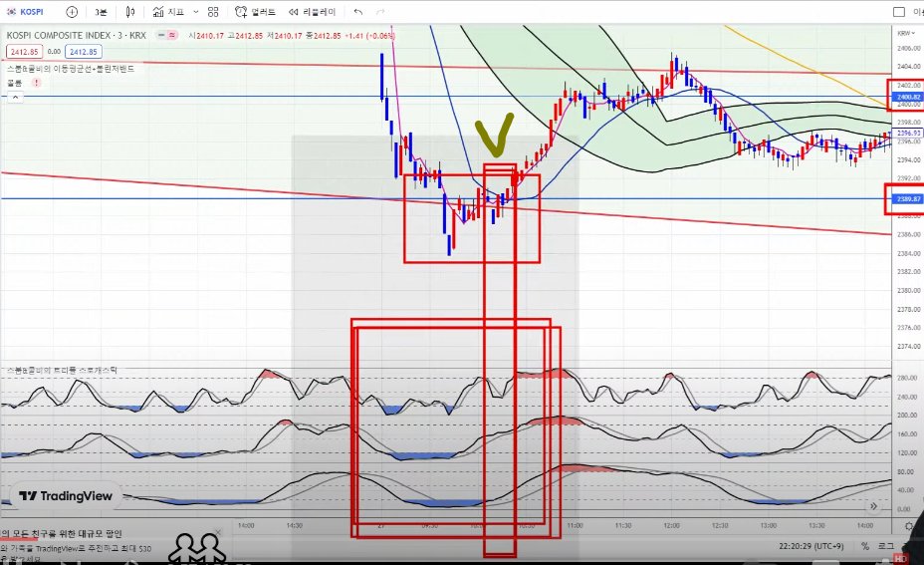Jump to latest bar double-arrow button
The height and width of the screenshot is (565, 924).
(x=874, y=506)
